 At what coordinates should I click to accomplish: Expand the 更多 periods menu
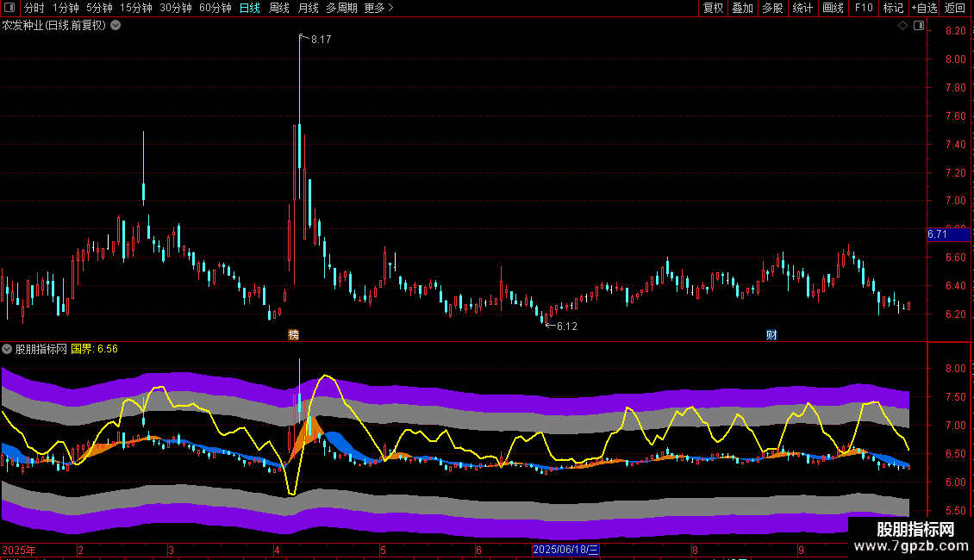point(379,8)
